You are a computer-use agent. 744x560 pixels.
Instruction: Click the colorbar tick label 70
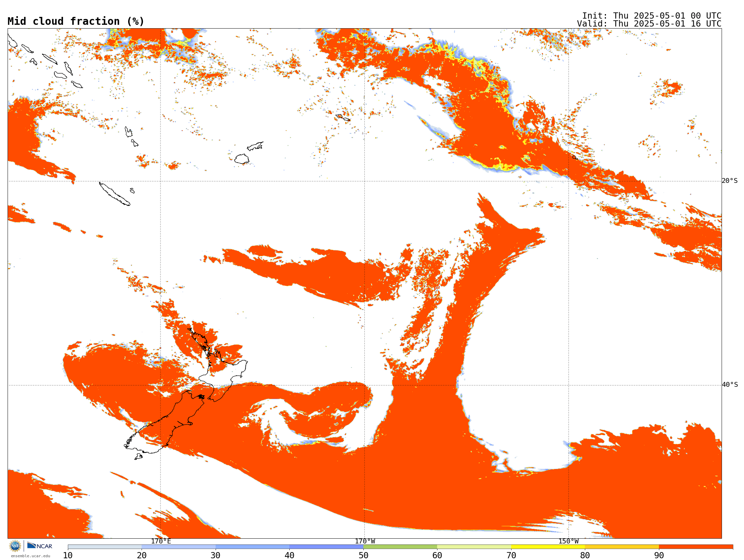pyautogui.click(x=511, y=556)
